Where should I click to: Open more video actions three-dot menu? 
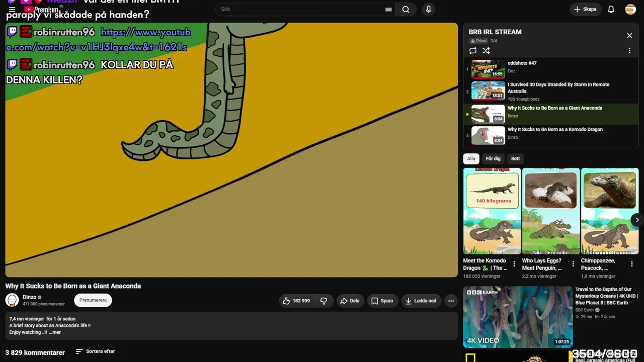(451, 301)
